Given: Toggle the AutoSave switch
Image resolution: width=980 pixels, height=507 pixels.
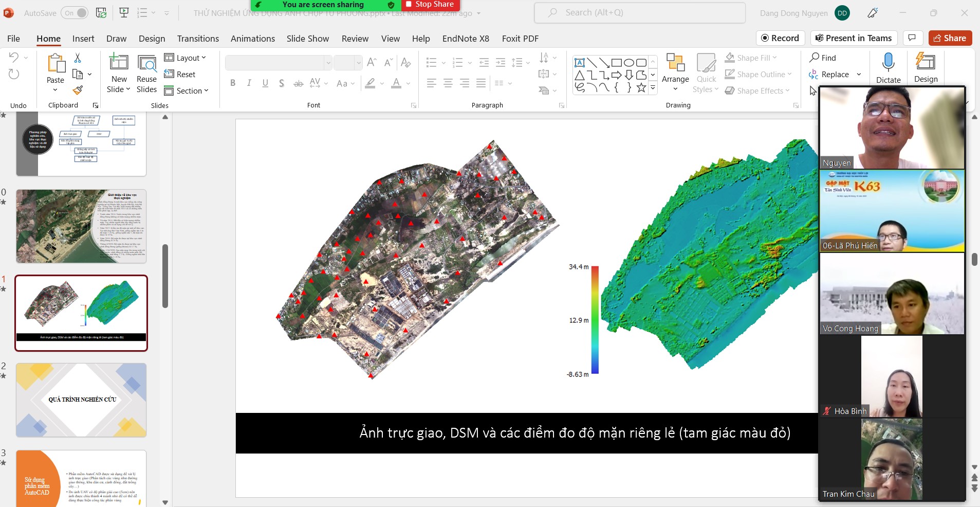Looking at the screenshot, I should 75,13.
